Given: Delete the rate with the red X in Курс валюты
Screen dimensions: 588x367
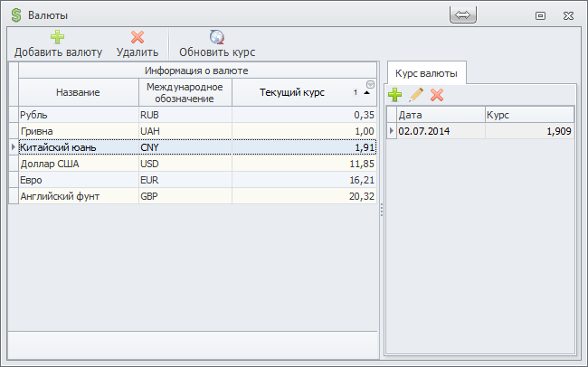Looking at the screenshot, I should pos(437,94).
